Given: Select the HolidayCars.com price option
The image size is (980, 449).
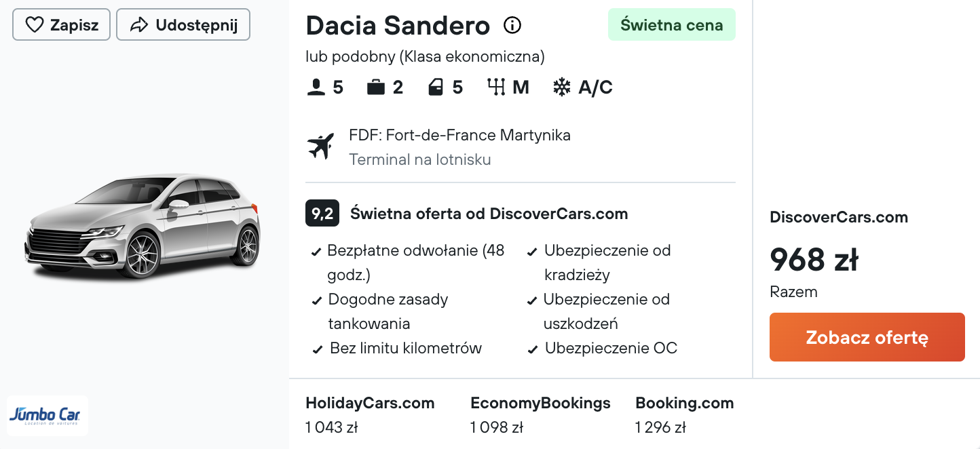Looking at the screenshot, I should pyautogui.click(x=370, y=414).
